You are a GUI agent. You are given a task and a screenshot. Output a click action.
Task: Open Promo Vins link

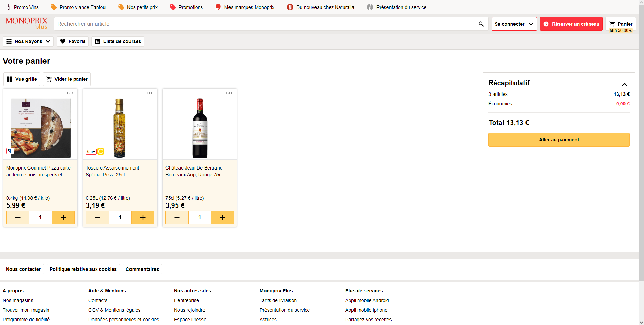click(x=23, y=7)
